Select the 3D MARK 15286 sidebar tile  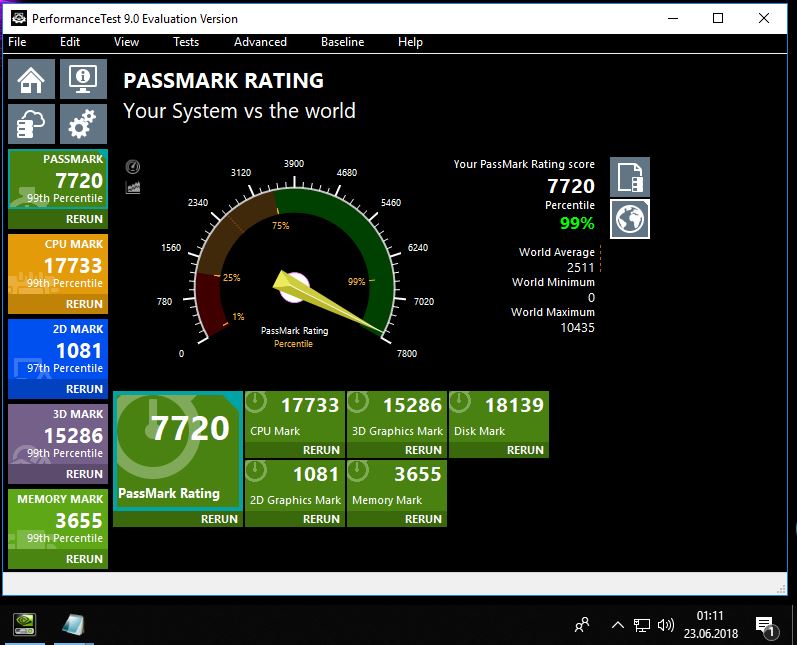[x=58, y=434]
